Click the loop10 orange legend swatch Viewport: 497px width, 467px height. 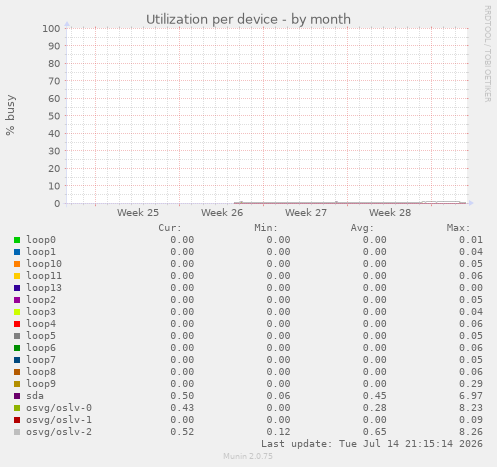[x=17, y=264]
